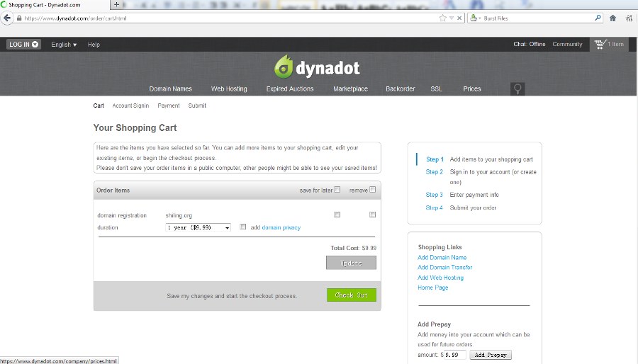The height and width of the screenshot is (364, 638).
Task: Click Add Domain Transfer link
Action: point(444,267)
